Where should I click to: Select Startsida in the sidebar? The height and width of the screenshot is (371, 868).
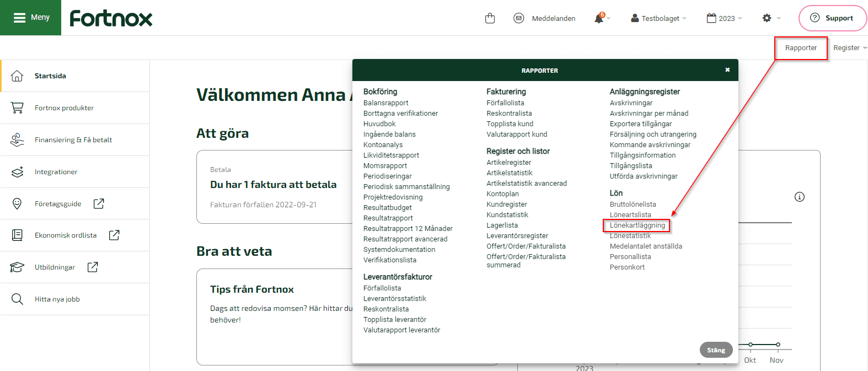pos(75,76)
